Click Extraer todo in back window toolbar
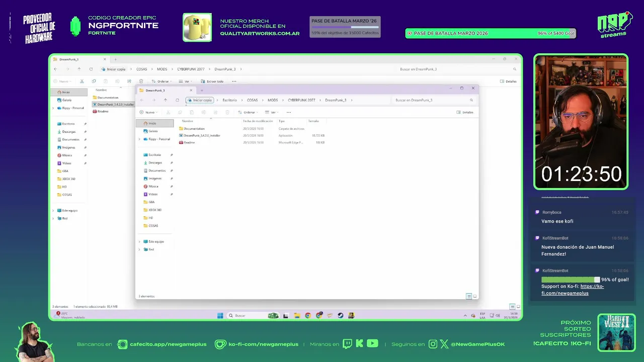Image resolution: width=644 pixels, height=362 pixels. 212,81
